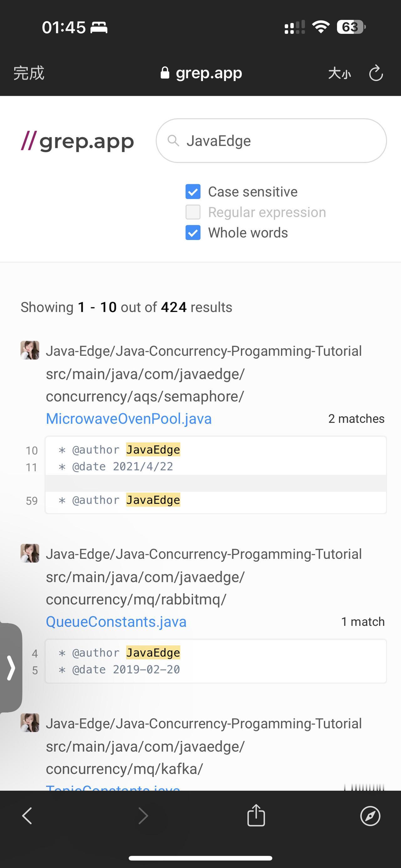Tap the share icon in bottom toolbar
The height and width of the screenshot is (868, 401).
[x=256, y=815]
